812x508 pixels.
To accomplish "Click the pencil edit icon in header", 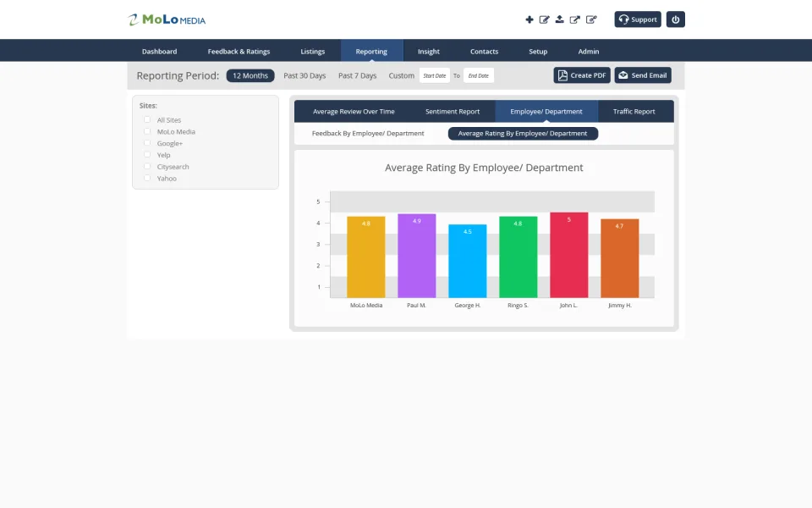I will 544,19.
